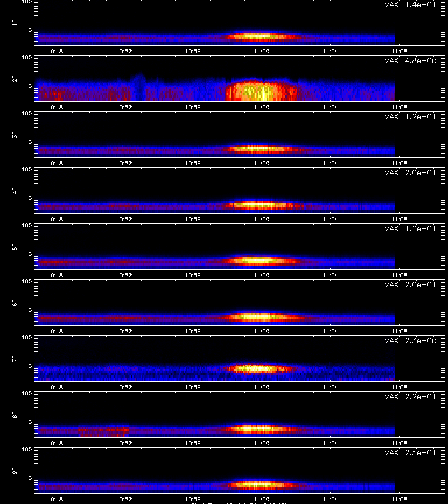This screenshot has width=448, height=504.
Task: Select the MAX: 2.3e+00 readout
Action: (x=410, y=340)
